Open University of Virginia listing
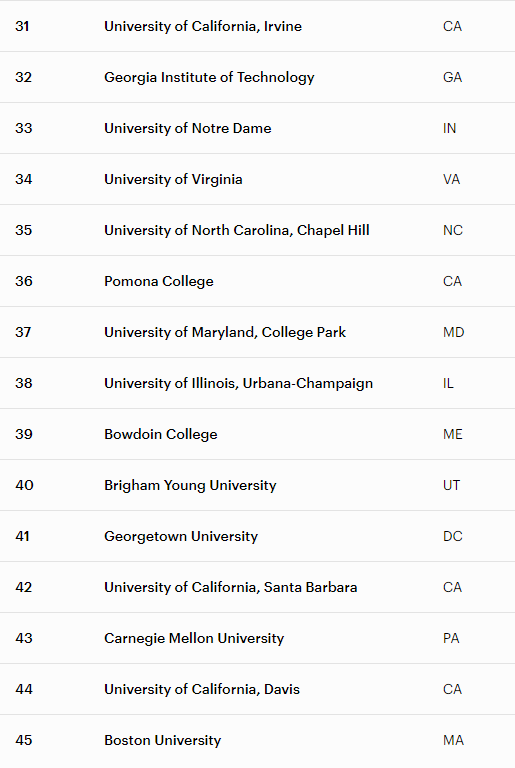The image size is (515, 768). 173,179
